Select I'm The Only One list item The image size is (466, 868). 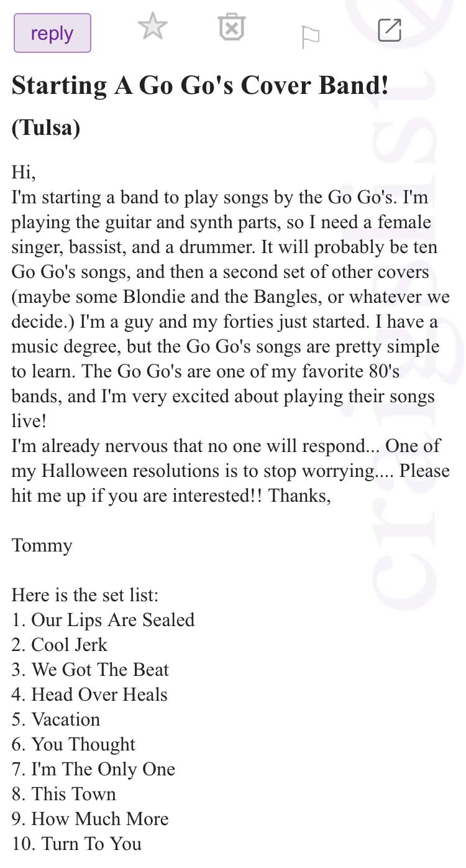point(93,769)
